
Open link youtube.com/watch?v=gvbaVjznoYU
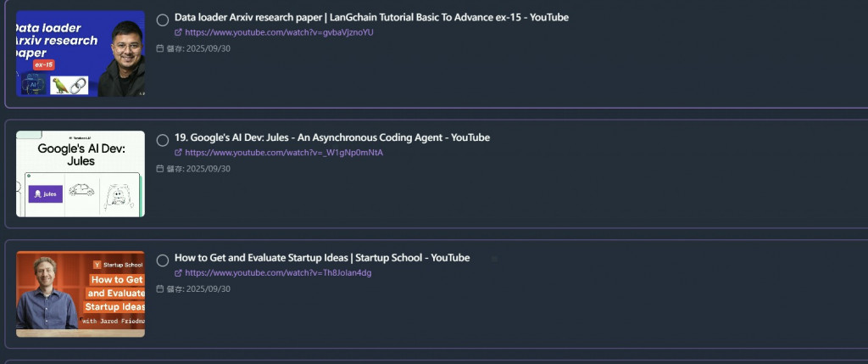pos(279,33)
